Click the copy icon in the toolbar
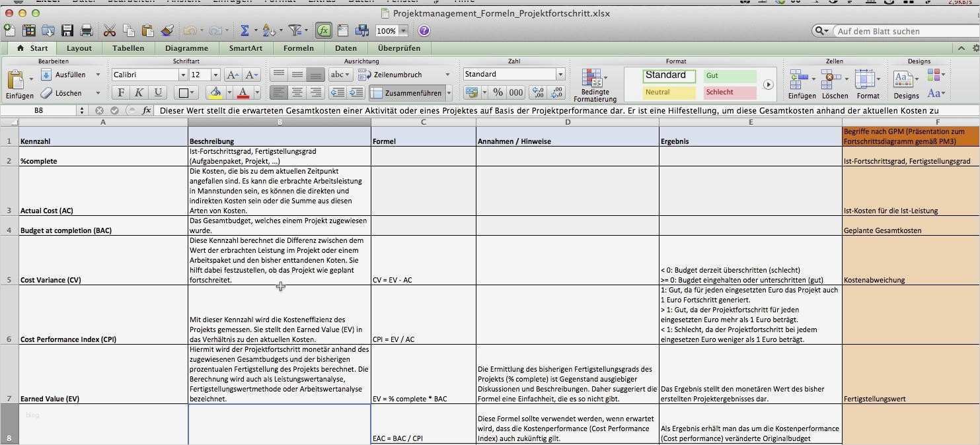 point(128,30)
